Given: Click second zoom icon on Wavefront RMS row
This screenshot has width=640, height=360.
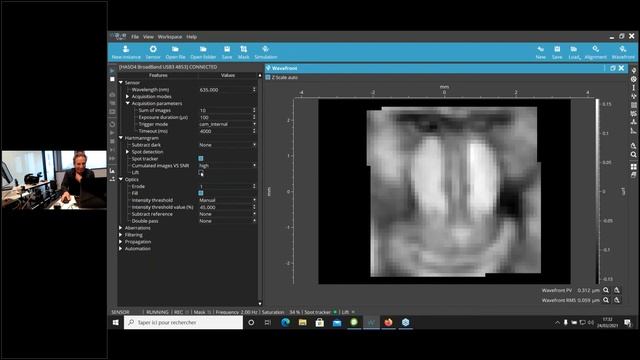Looking at the screenshot, I should click(617, 300).
